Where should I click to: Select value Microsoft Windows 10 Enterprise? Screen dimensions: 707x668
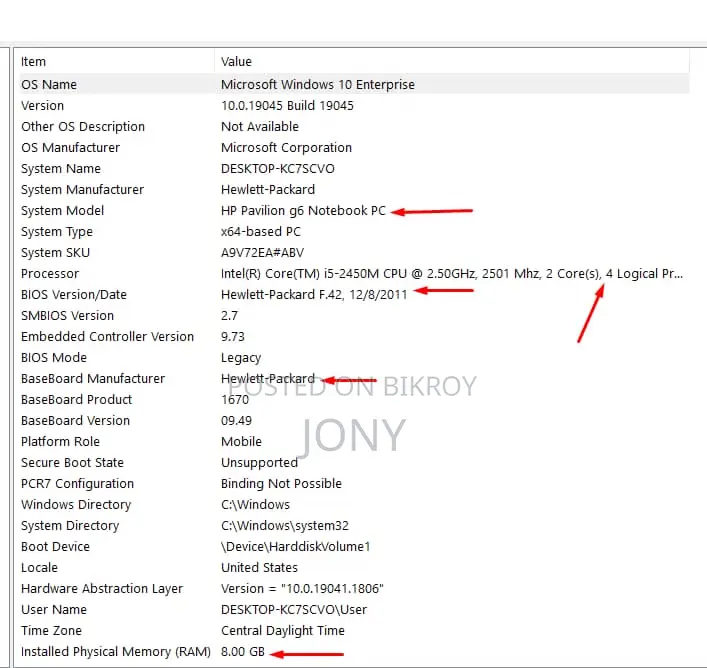tap(317, 85)
